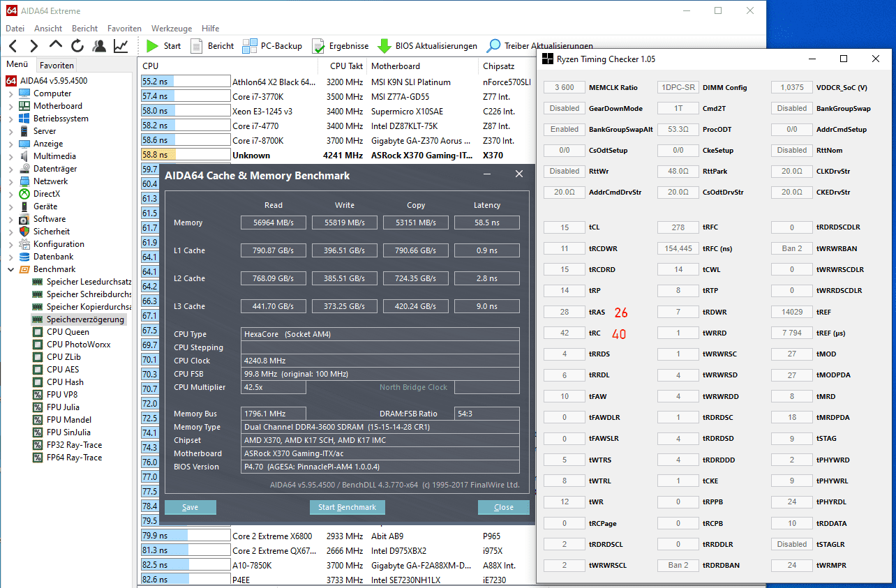The height and width of the screenshot is (588, 896).
Task: Open the Ansicht menu
Action: click(x=48, y=29)
